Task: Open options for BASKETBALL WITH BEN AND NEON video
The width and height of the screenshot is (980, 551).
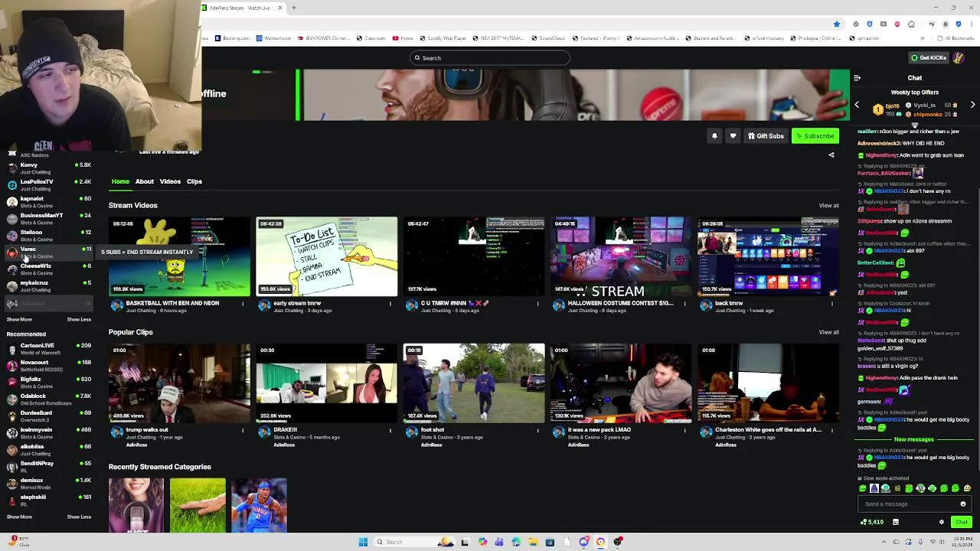Action: tap(243, 304)
